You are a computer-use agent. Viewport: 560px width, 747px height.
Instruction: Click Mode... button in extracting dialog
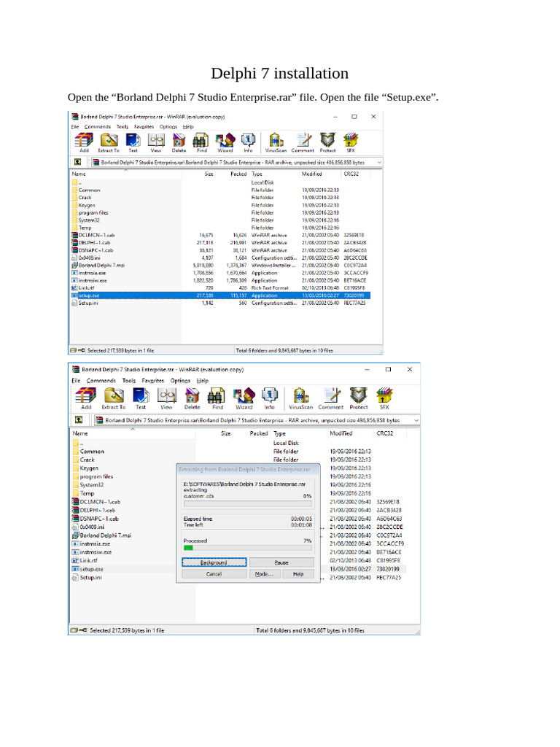(x=264, y=574)
